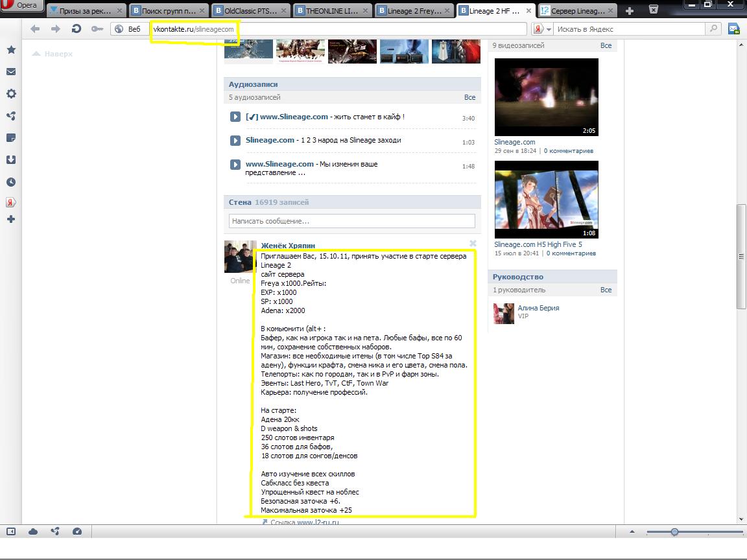Open the Yandex search engine dropdown
Viewport: 747px width, 560px height.
coord(542,29)
